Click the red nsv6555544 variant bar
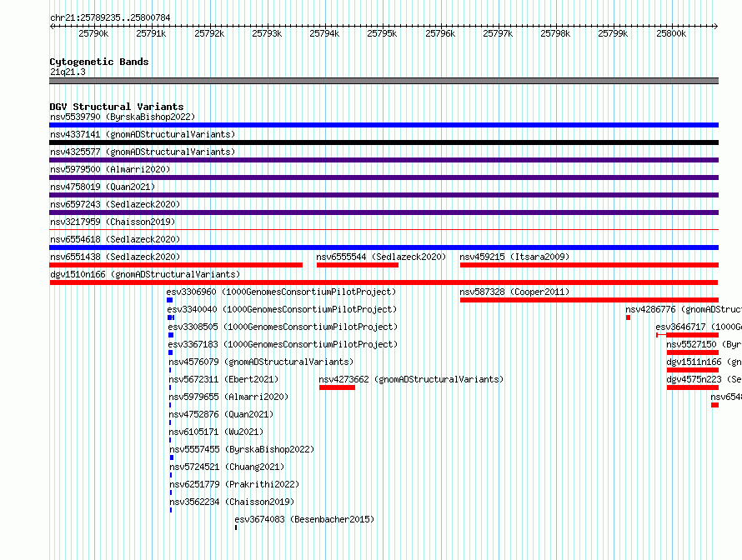The width and height of the screenshot is (742, 560). point(358,265)
